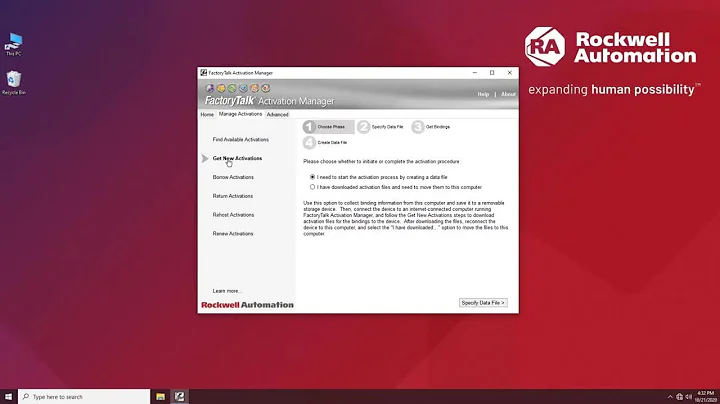Click the taskbar search box
The height and width of the screenshot is (404, 720).
coord(84,397)
